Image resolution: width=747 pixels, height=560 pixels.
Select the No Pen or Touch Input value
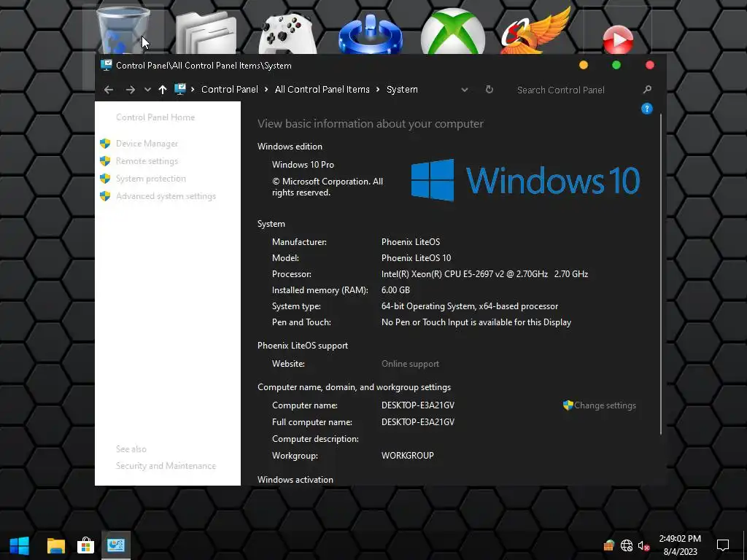(x=476, y=322)
